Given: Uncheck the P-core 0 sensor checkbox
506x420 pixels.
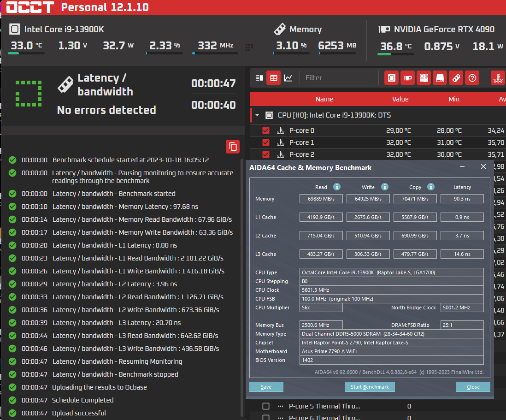Looking at the screenshot, I should coord(266,130).
